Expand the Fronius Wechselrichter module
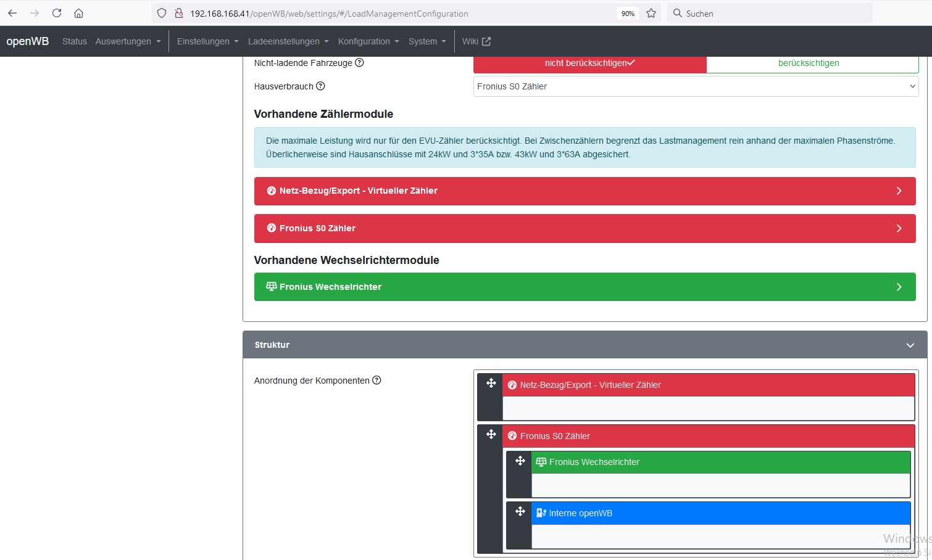This screenshot has width=932, height=560. click(585, 287)
